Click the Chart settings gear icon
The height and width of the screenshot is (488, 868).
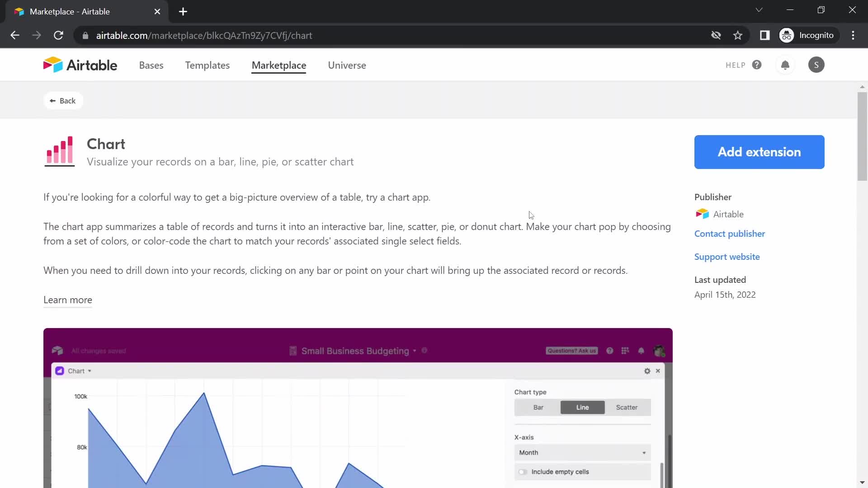point(647,371)
